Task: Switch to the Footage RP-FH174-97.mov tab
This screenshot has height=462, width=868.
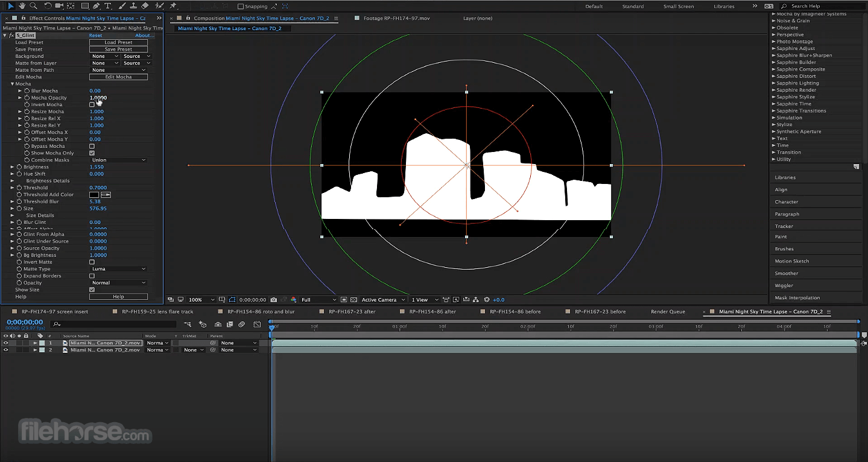Action: (396, 18)
